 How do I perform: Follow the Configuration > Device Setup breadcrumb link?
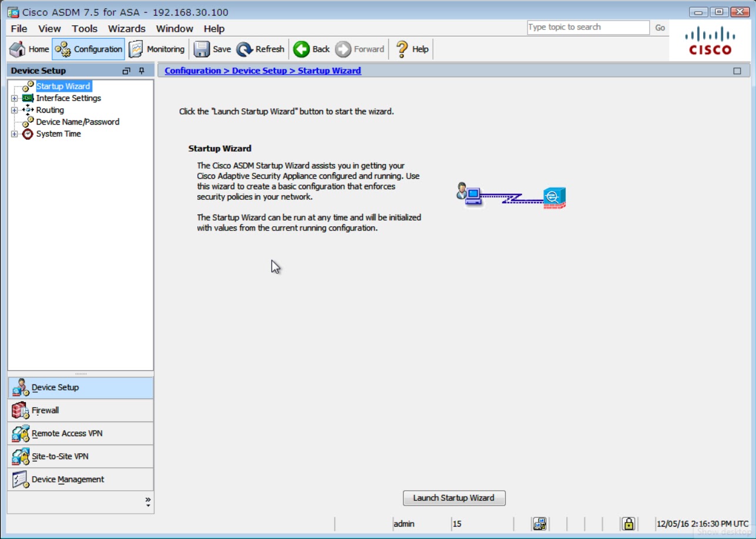coord(263,71)
